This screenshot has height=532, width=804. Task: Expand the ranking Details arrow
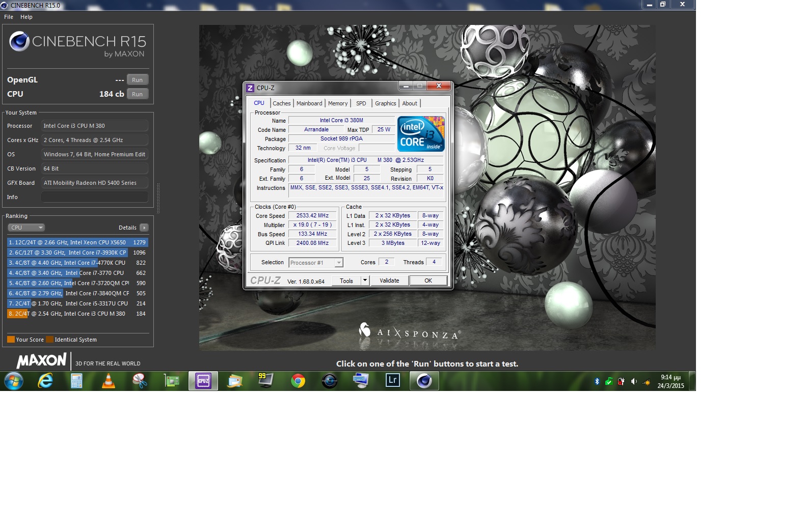(144, 228)
